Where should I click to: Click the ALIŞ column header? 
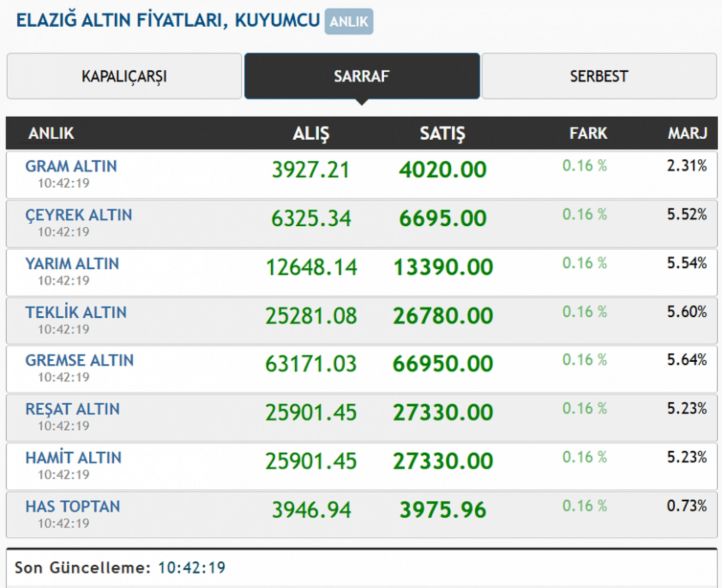(311, 133)
